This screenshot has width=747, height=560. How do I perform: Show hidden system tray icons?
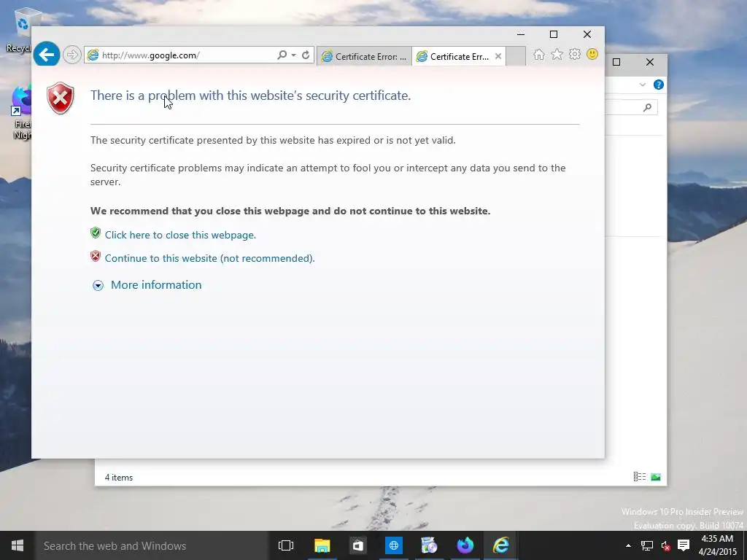coord(628,545)
